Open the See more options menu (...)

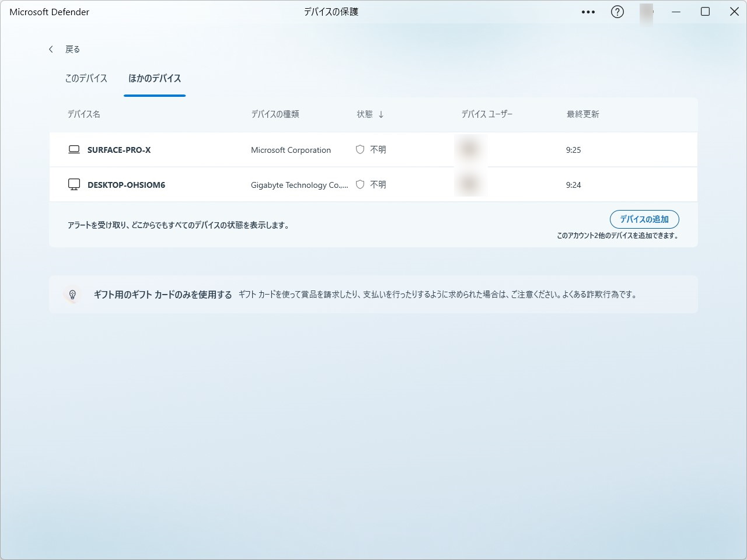coord(588,12)
